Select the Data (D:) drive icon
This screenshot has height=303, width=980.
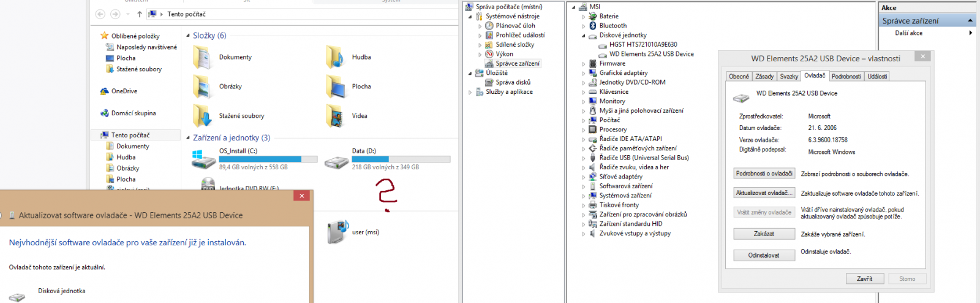(x=336, y=163)
